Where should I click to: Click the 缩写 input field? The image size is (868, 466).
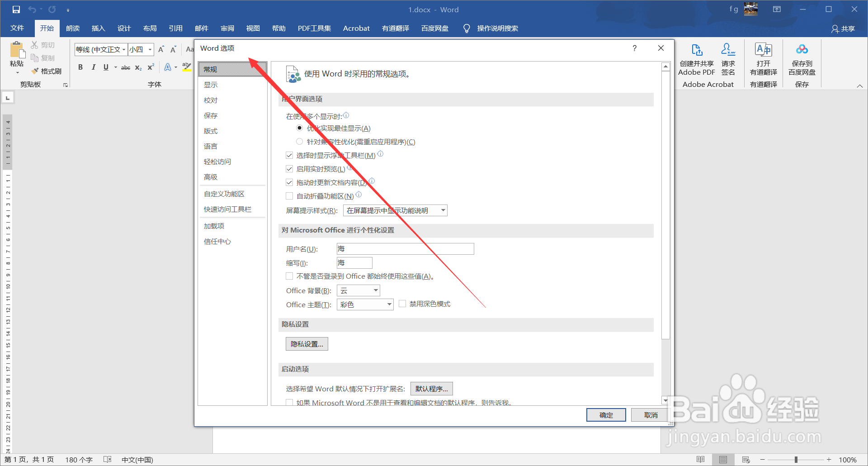[354, 263]
